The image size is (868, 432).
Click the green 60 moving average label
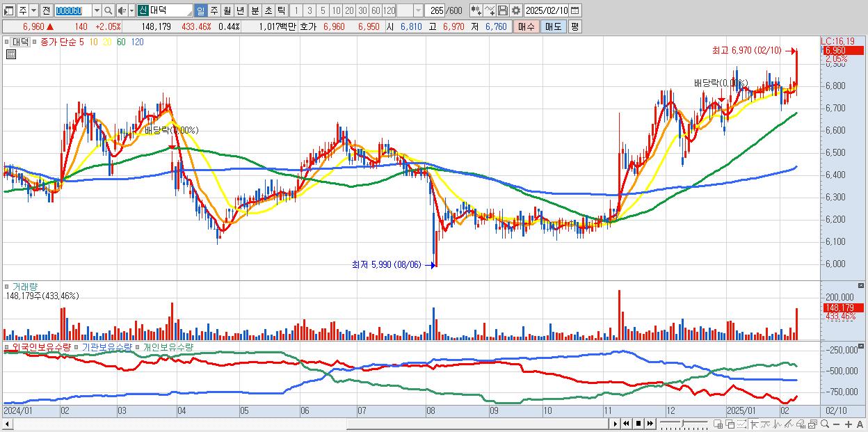tap(121, 42)
